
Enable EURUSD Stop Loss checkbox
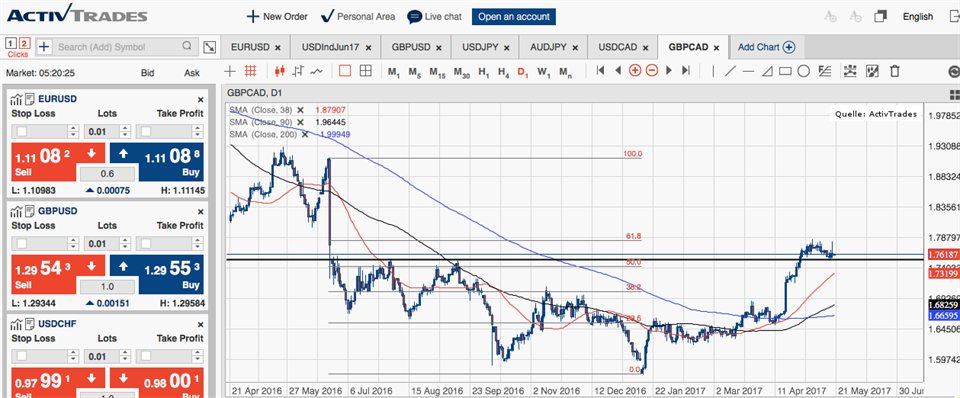pos(21,132)
